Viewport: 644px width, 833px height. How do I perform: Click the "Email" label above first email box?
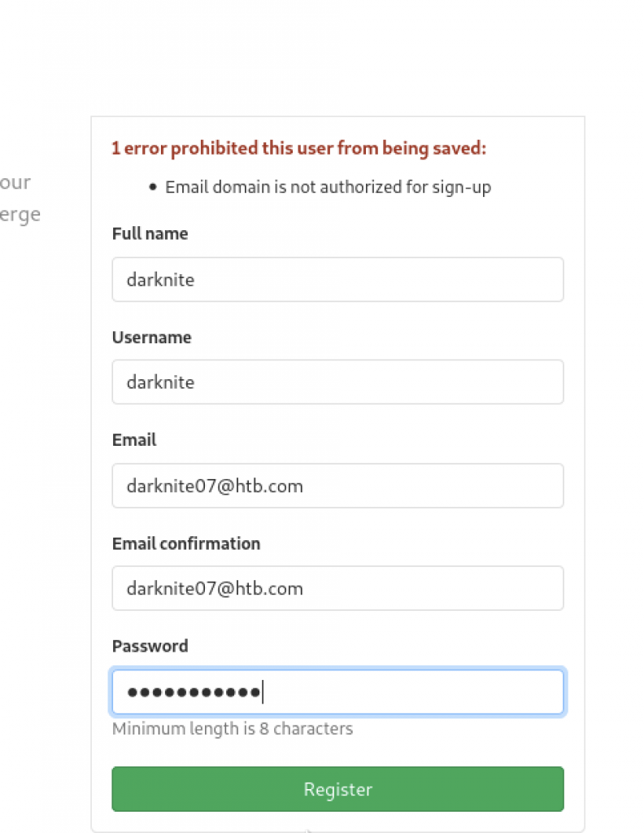click(134, 440)
